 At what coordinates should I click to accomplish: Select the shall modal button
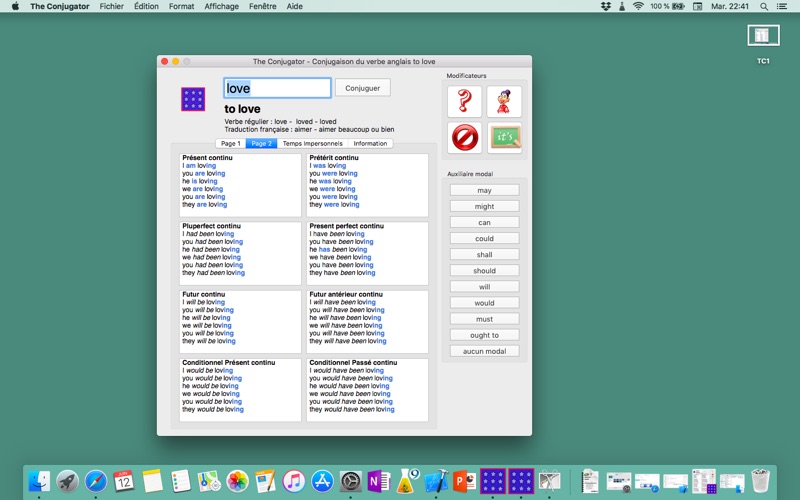click(484, 255)
